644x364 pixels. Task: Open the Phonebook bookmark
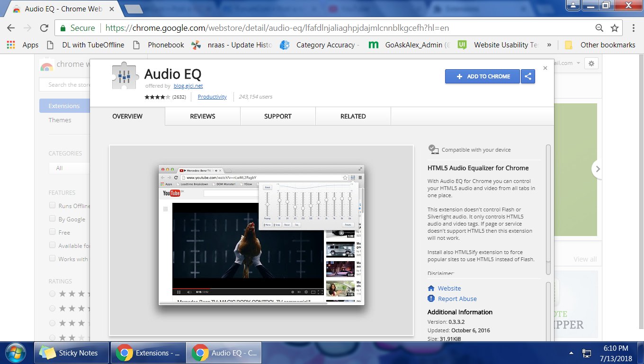pyautogui.click(x=158, y=45)
